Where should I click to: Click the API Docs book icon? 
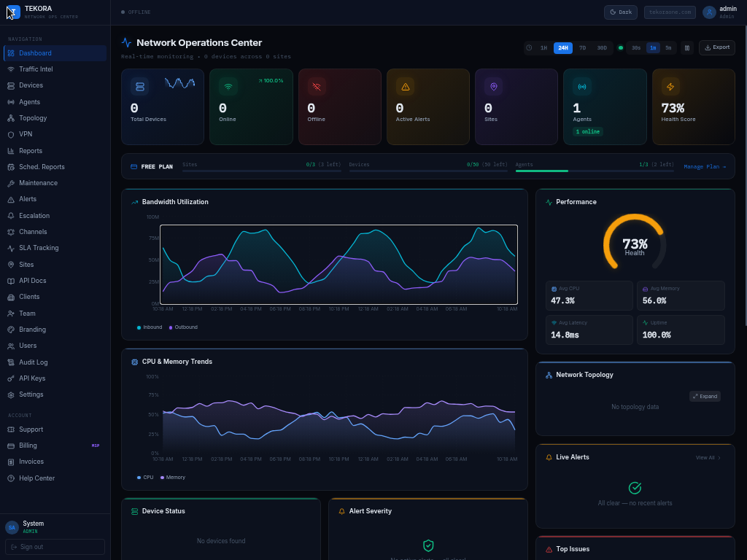click(11, 281)
